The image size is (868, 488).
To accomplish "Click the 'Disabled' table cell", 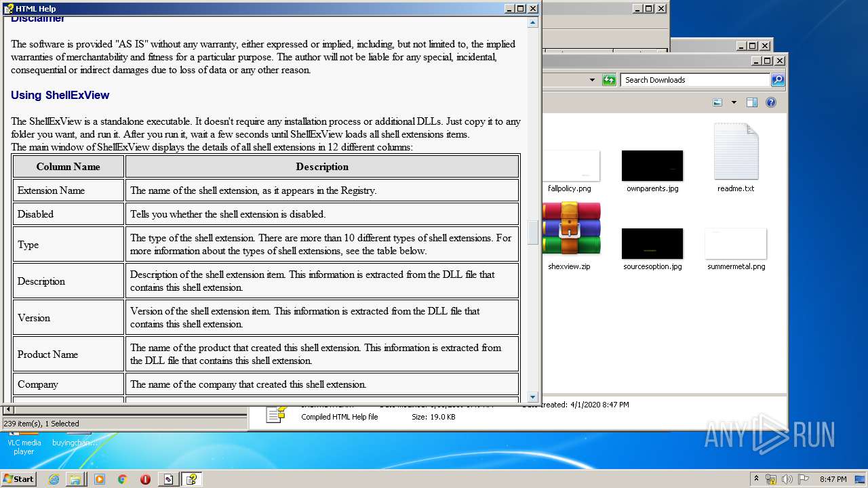I will tap(68, 214).
